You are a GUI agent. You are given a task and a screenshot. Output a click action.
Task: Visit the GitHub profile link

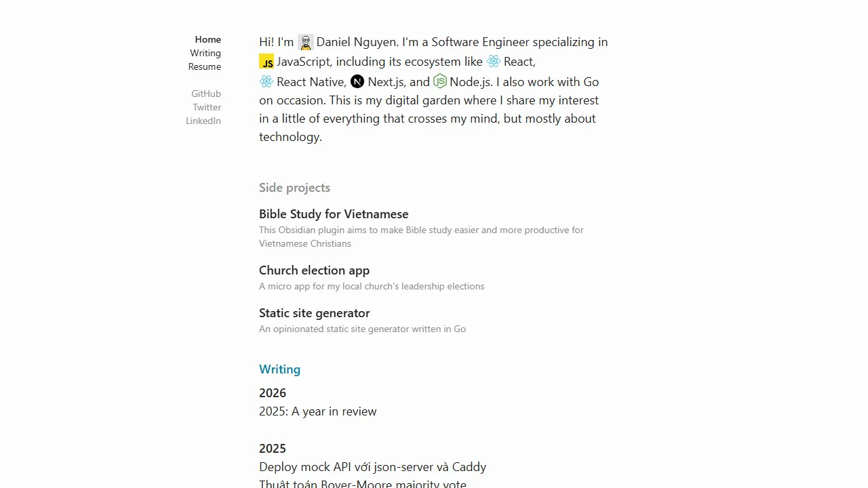tap(206, 94)
